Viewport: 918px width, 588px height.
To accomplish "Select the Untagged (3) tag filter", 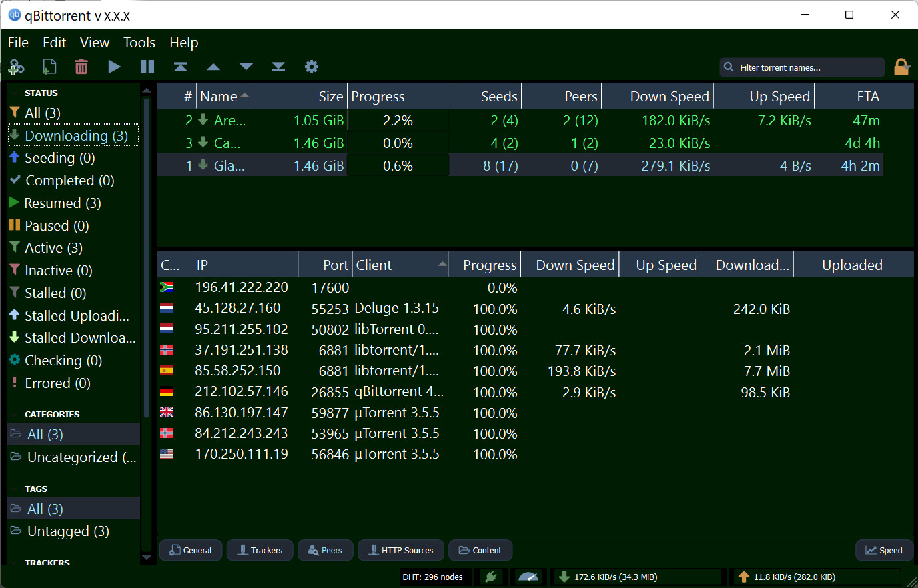I will pos(73,531).
